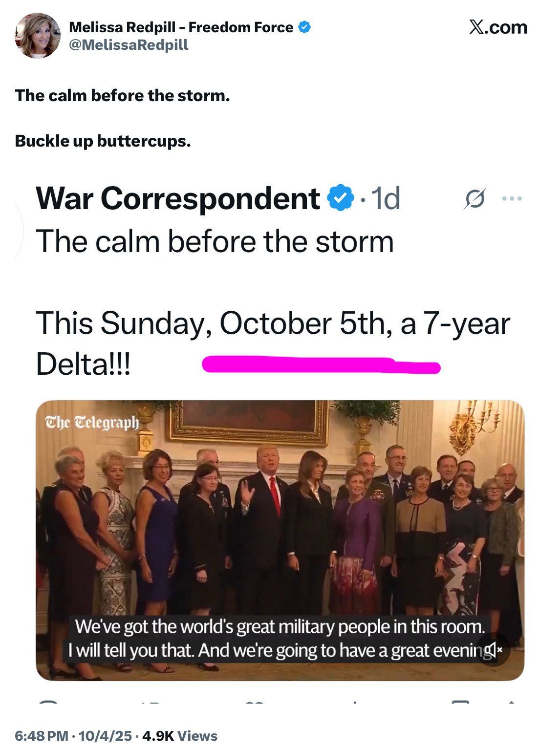560x750 pixels.
Task: Open the quoted post's 1d timestamp
Action: click(386, 198)
